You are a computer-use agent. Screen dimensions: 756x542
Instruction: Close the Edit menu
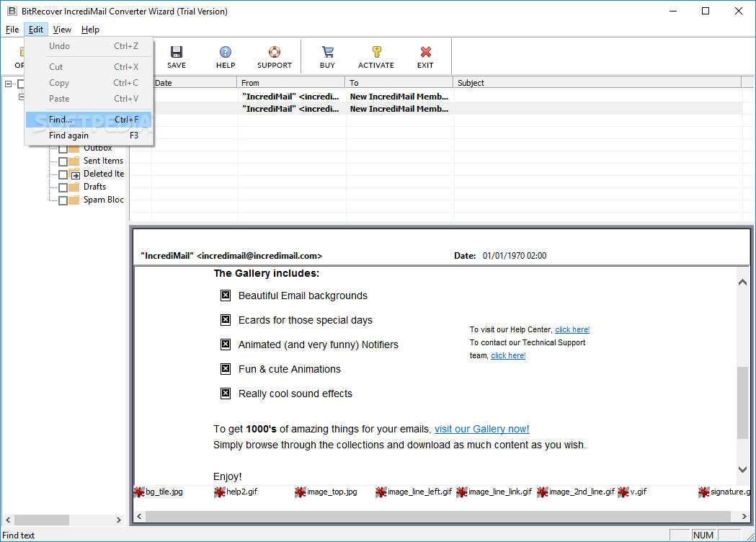[x=36, y=30]
